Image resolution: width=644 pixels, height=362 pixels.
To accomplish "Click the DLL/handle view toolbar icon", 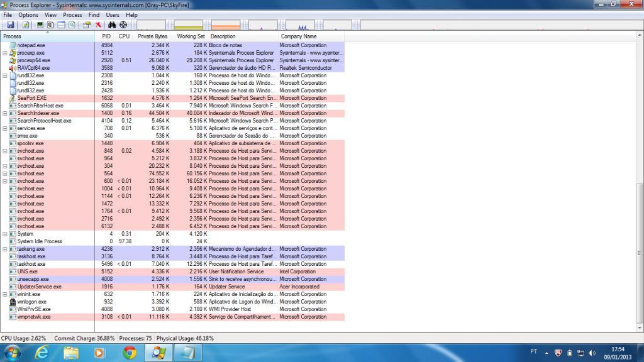I will pyautogui.click(x=72, y=25).
